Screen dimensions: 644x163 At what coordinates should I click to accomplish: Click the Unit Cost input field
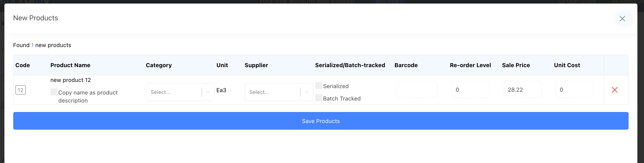coord(574,90)
